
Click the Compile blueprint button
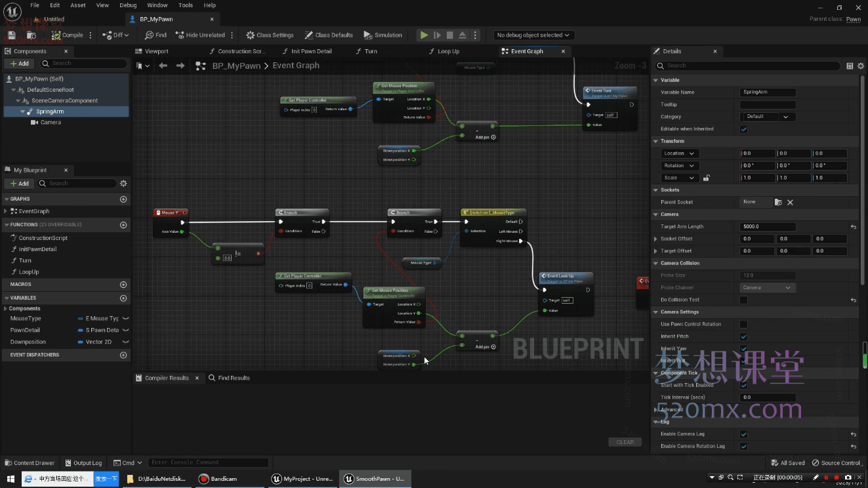[68, 35]
